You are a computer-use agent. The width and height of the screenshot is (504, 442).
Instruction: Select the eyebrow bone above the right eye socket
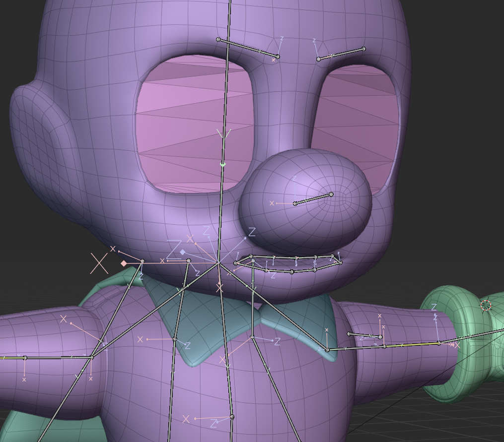[341, 54]
